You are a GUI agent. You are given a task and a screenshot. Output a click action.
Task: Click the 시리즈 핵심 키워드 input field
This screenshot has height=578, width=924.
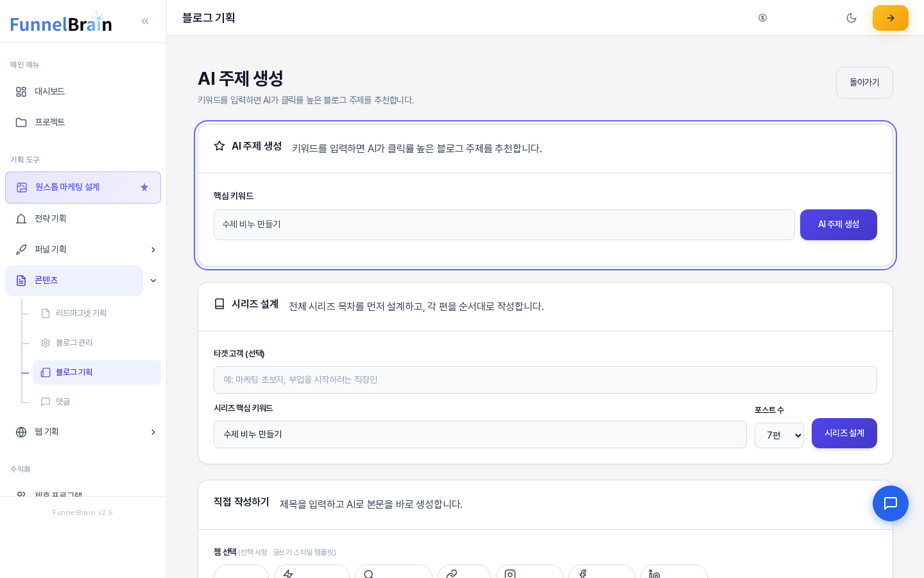(480, 434)
